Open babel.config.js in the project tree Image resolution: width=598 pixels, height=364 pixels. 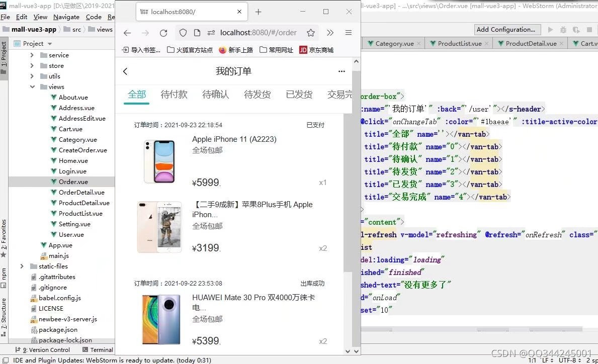point(59,298)
